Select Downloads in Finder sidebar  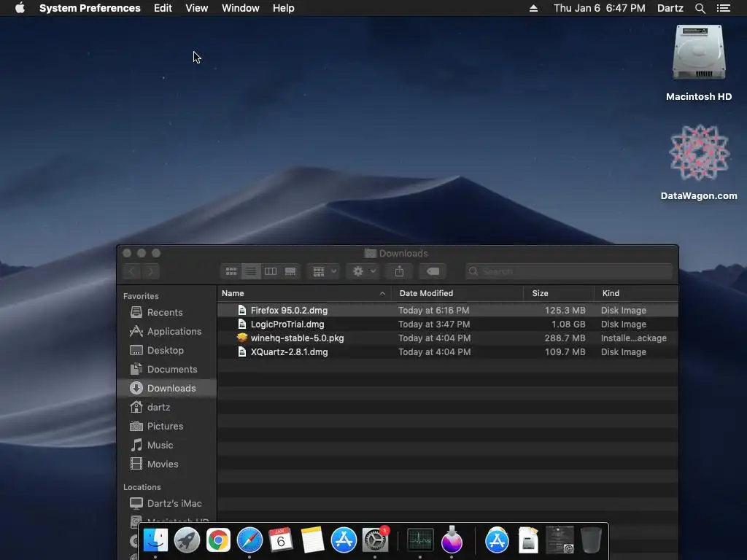coord(166,388)
